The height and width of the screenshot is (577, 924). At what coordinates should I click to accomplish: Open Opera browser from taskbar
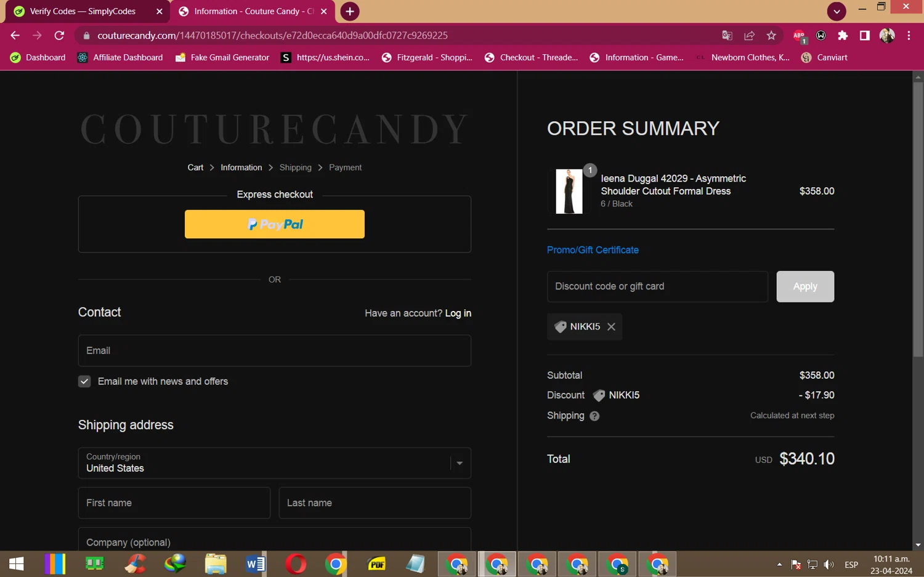click(296, 563)
